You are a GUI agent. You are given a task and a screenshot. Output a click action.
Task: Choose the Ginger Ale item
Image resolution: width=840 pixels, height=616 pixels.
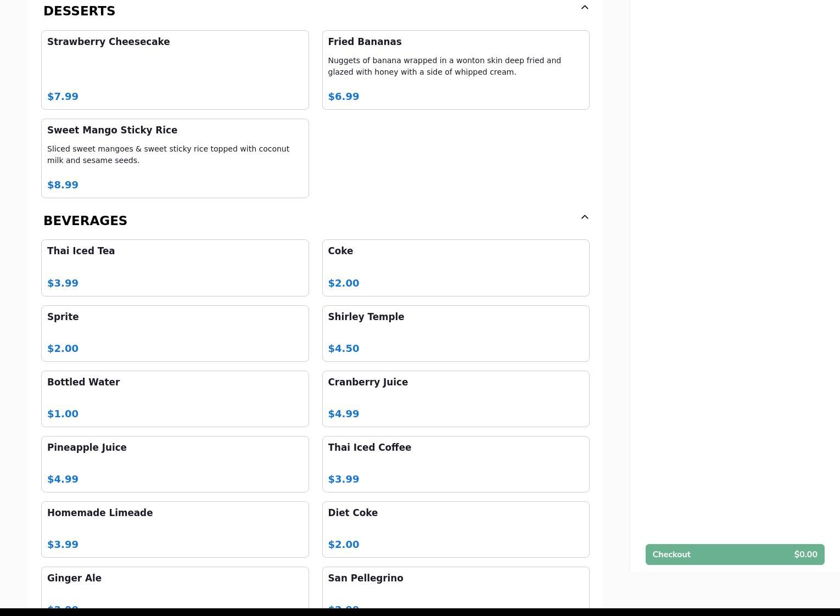click(x=175, y=587)
